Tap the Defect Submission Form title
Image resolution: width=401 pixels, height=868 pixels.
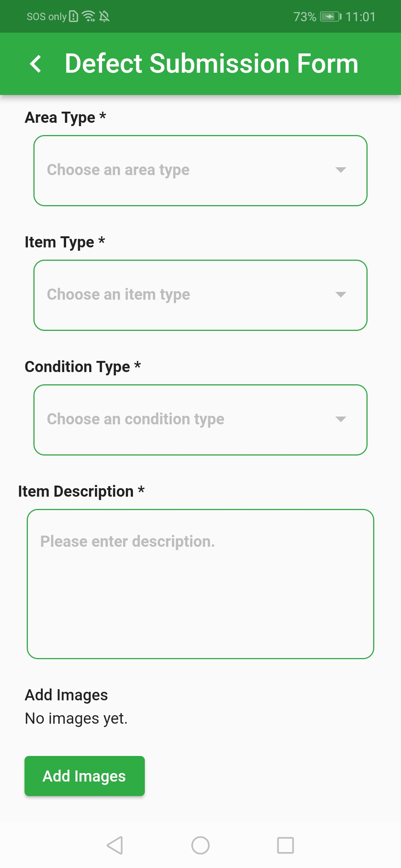(212, 63)
